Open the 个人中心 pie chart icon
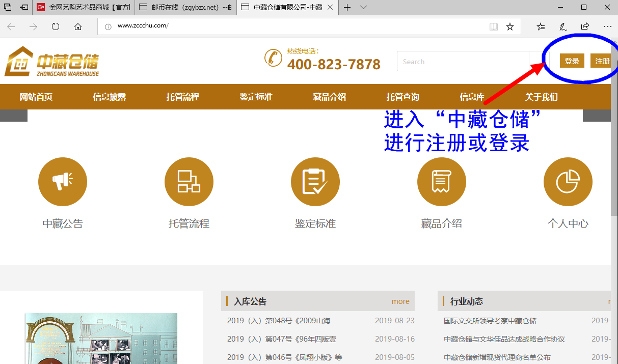Viewport: 618px width, 364px height. click(568, 181)
